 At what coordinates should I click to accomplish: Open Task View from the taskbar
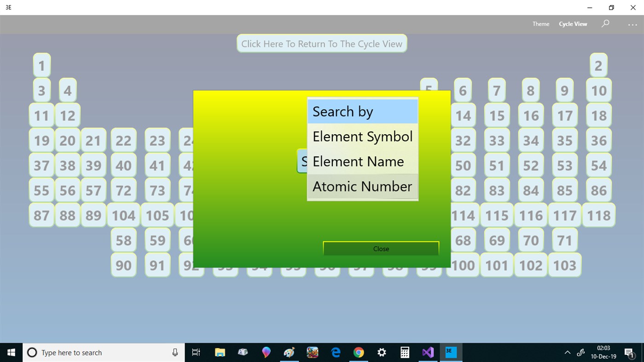coord(196,352)
